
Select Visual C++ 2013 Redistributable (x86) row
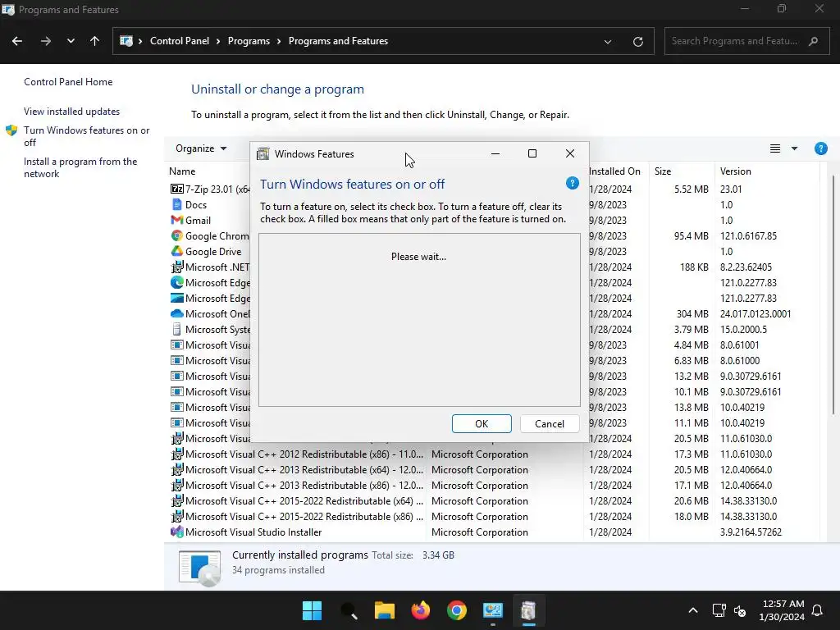coord(494,486)
